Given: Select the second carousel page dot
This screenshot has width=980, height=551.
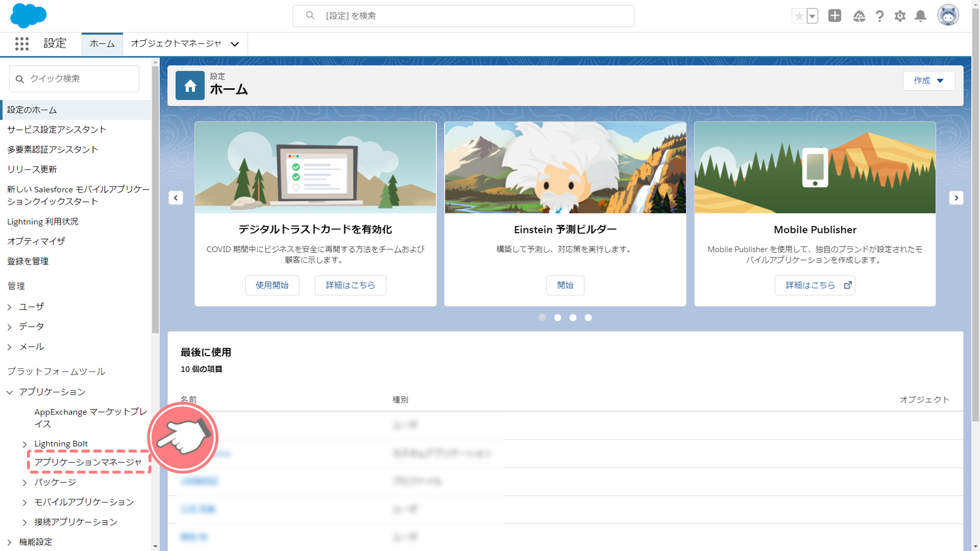Looking at the screenshot, I should (558, 317).
